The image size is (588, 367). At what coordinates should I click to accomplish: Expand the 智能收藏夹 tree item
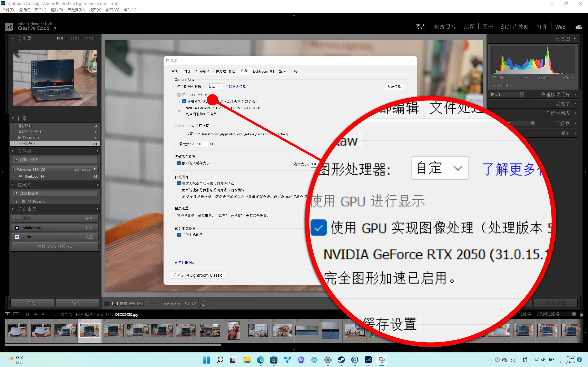(17, 201)
